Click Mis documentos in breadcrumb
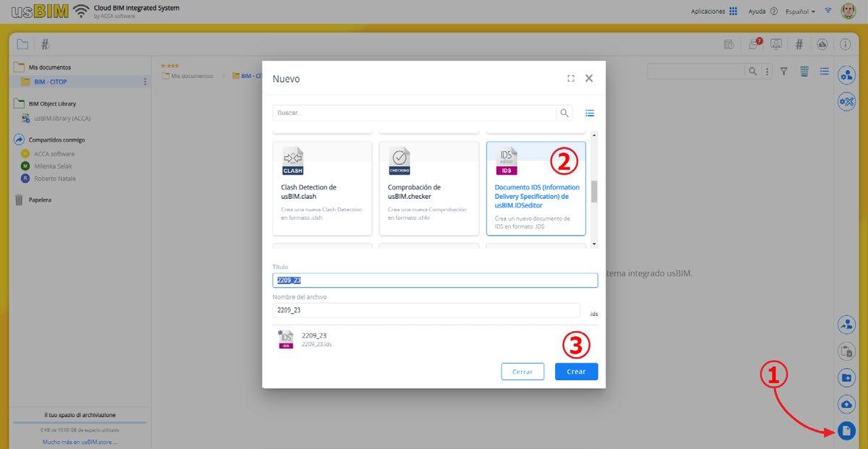 pos(192,75)
